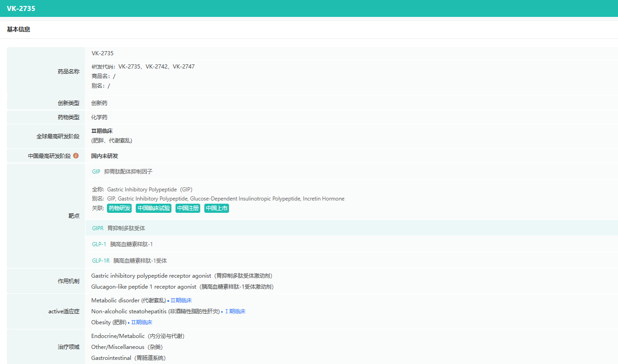Open the GLP-1R target link
This screenshot has width=618, height=364.
point(101,261)
